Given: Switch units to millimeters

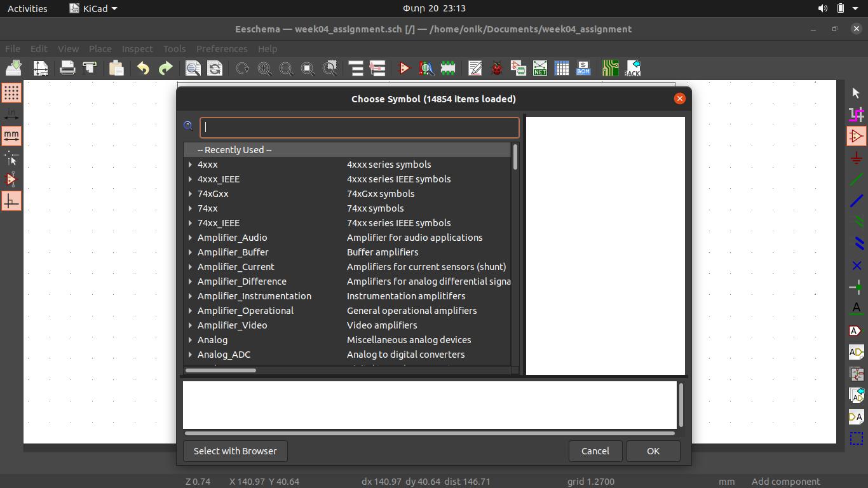Looking at the screenshot, I should 11,136.
